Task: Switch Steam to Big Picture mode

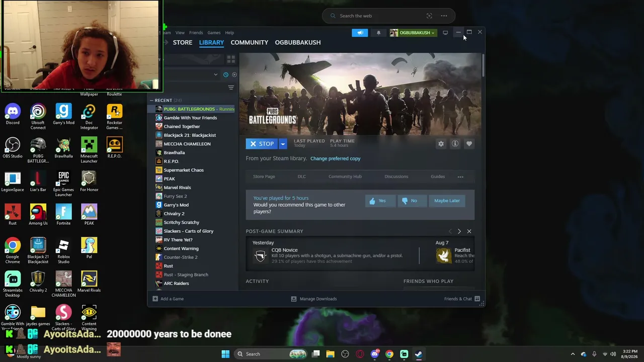Action: click(445, 33)
